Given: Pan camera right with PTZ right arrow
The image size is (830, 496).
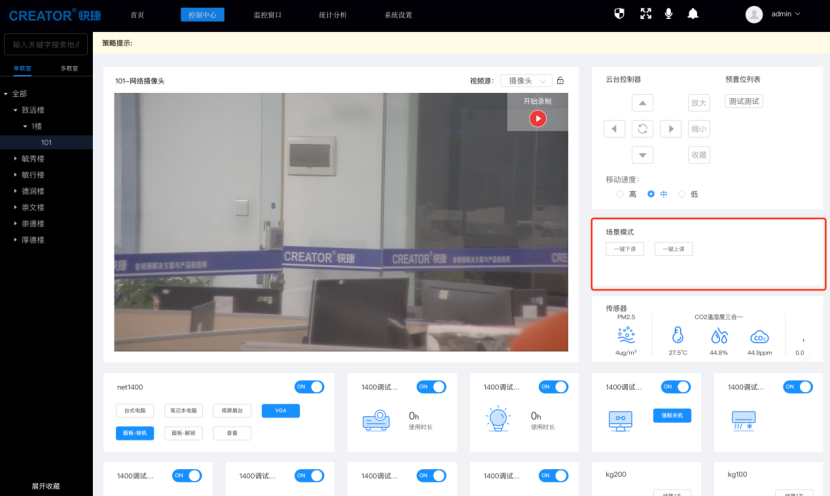Looking at the screenshot, I should 671,129.
